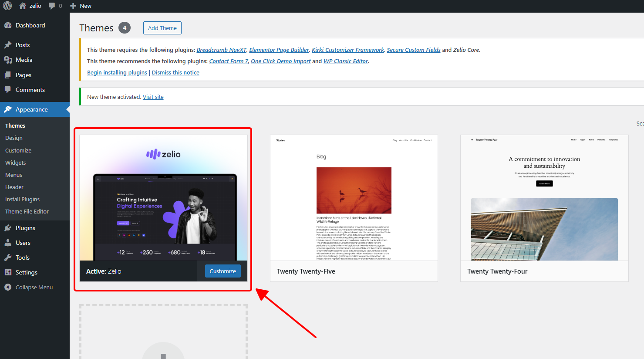Click the Dashboard gauge icon
Image resolution: width=644 pixels, height=359 pixels.
click(x=8, y=25)
